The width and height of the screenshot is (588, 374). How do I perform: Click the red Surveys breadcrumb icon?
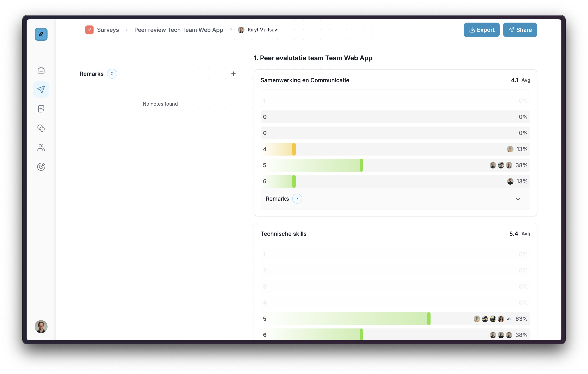89,30
